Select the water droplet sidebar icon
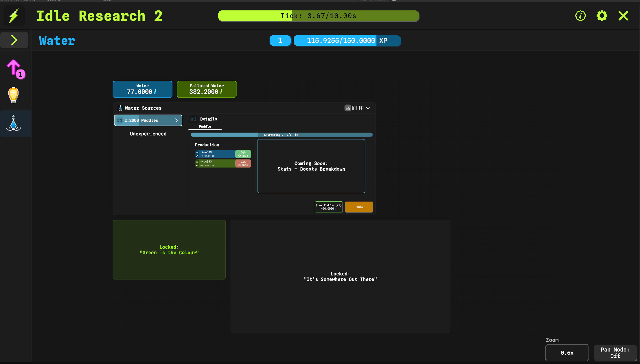The image size is (640, 364). (13, 123)
